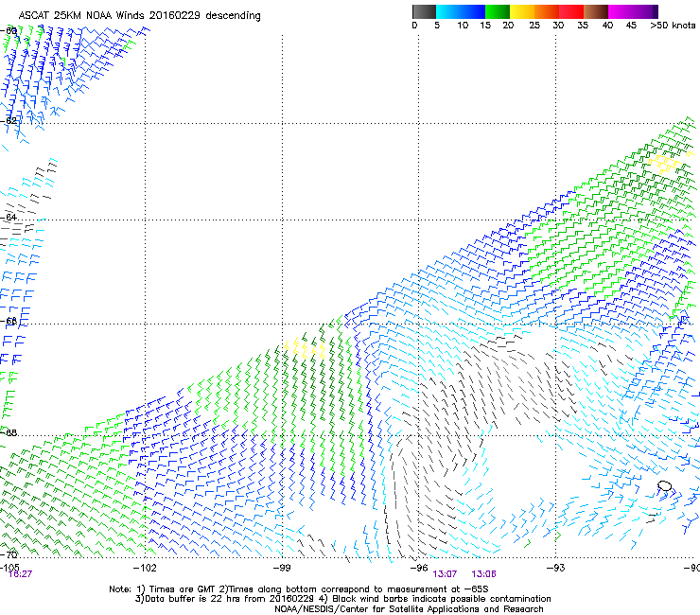This screenshot has width=700, height=615.
Task: Click the '-105' longitude axis label
Action: coord(9,567)
